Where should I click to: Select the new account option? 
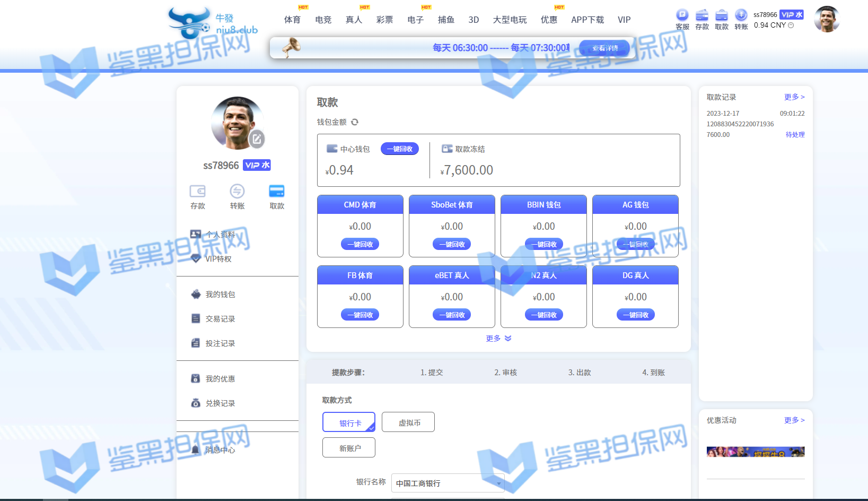coord(349,448)
